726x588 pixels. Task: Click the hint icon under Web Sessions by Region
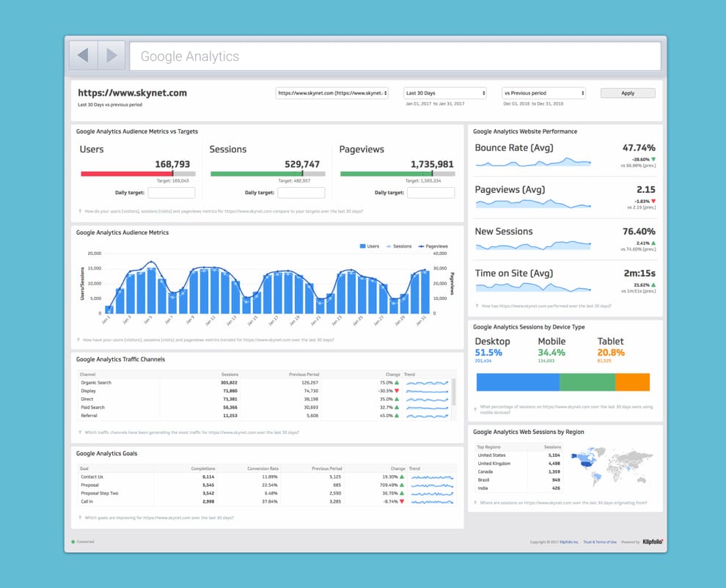point(475,503)
